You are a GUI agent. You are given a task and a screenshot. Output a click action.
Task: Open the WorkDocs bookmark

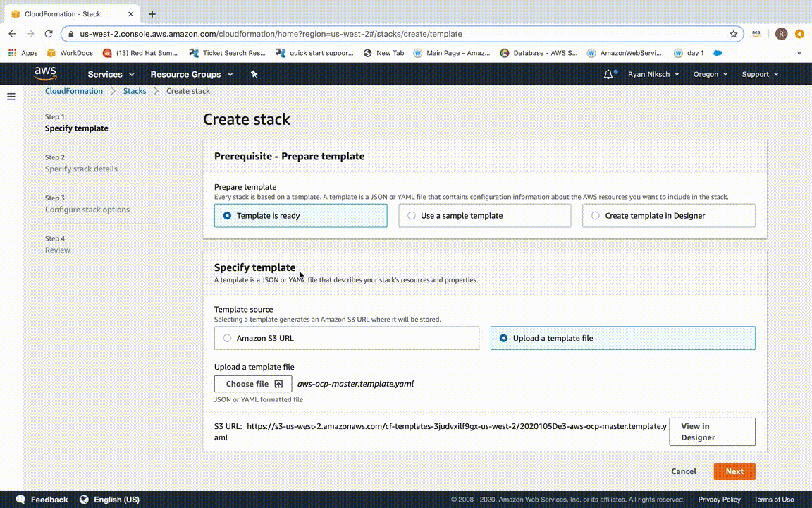[70, 53]
